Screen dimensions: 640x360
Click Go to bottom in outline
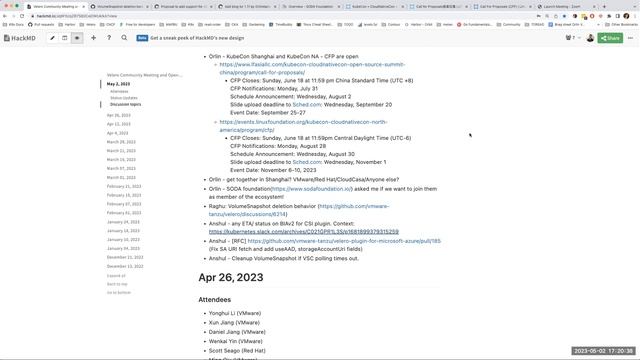click(x=119, y=293)
